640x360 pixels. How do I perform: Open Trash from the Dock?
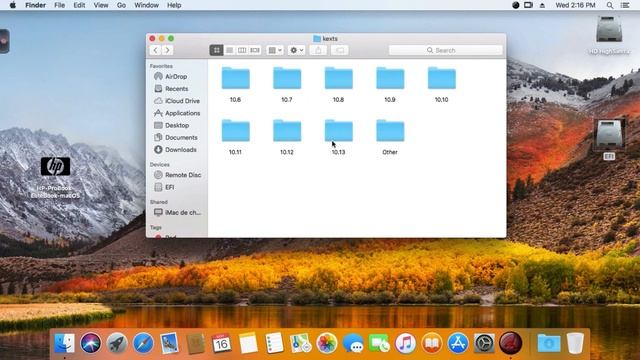click(575, 343)
